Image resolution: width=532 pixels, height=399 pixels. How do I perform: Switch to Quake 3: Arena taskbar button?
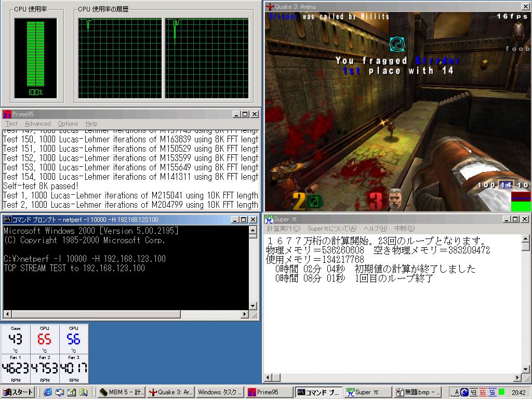(171, 392)
